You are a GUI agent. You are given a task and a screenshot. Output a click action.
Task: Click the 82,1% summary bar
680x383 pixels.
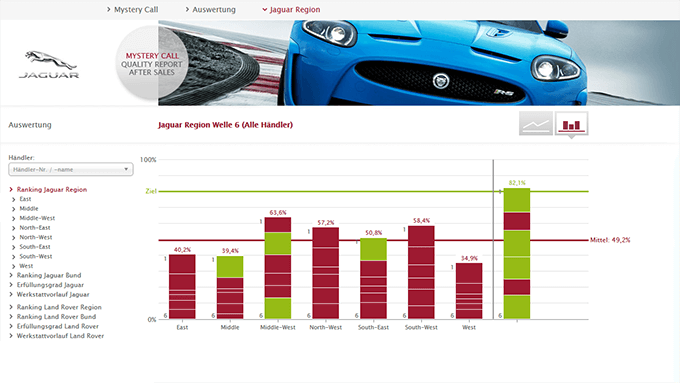(x=517, y=254)
